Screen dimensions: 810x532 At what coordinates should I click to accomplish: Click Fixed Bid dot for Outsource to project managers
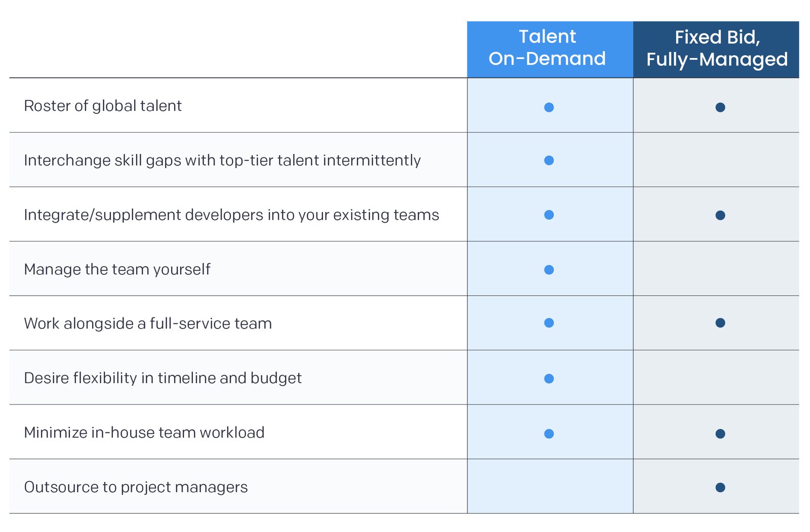[720, 487]
